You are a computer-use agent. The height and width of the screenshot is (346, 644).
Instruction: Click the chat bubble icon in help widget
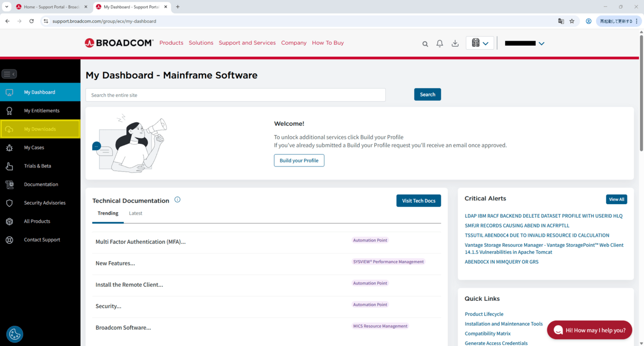coord(558,330)
